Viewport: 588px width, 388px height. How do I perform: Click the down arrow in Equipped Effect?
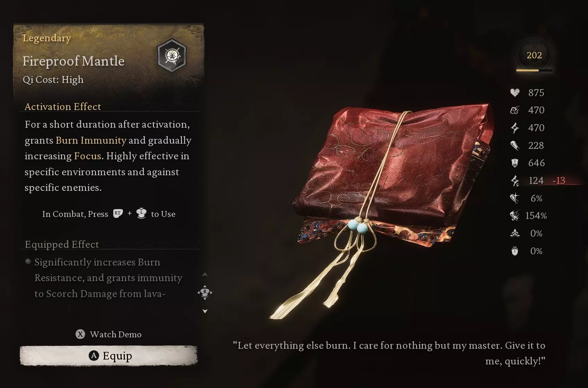[x=205, y=311]
